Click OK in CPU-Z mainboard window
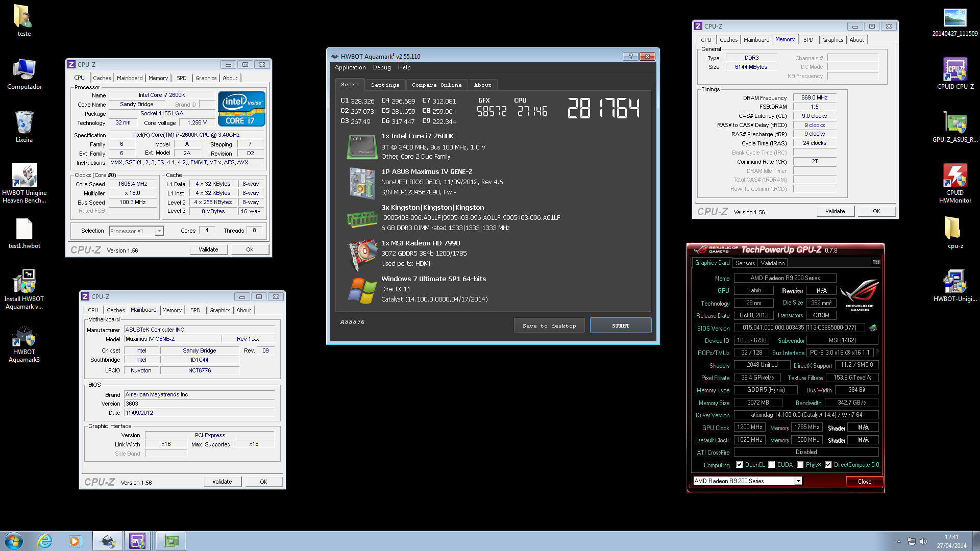 (263, 482)
